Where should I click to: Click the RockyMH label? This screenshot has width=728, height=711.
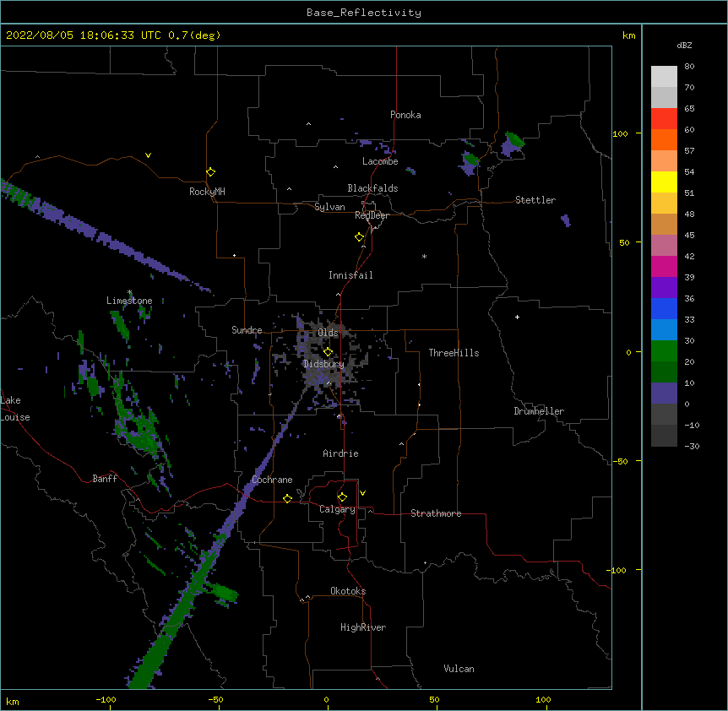[x=207, y=192]
